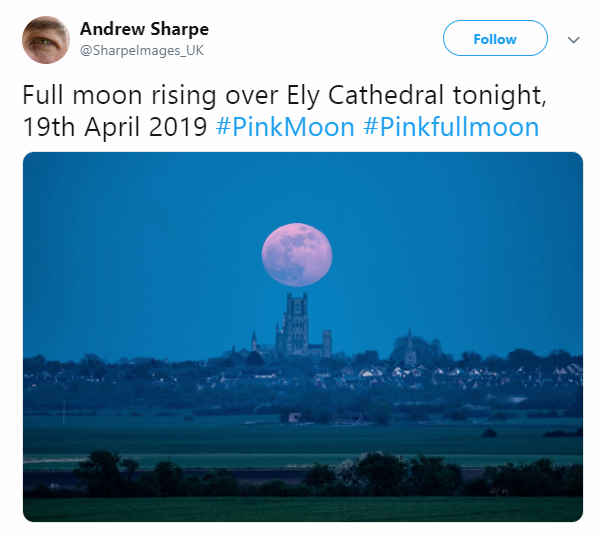Viewport: 605px width, 537px height.
Task: Open the Andrew Sharpe display name
Action: (144, 29)
